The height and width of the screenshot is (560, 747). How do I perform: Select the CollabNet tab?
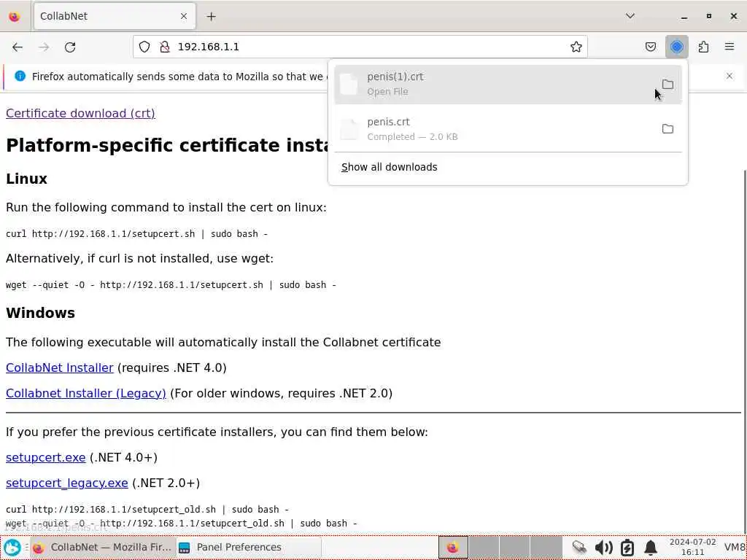coord(115,16)
